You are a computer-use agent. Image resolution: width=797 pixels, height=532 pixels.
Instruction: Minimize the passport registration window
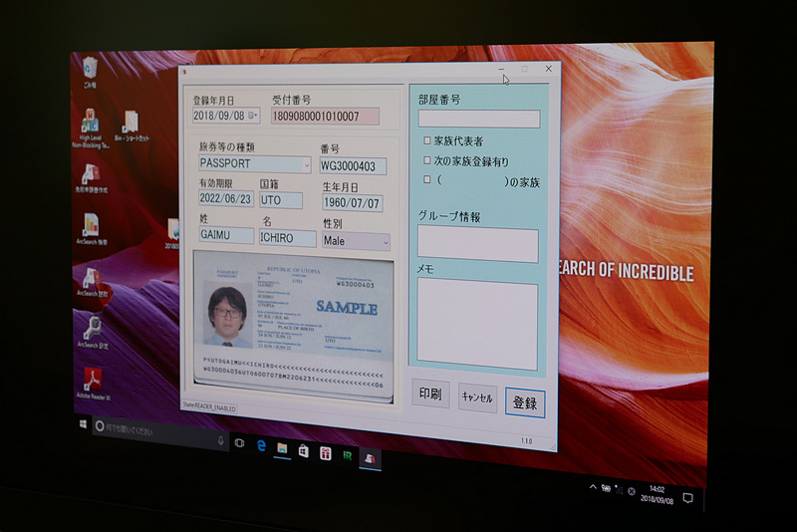point(502,69)
